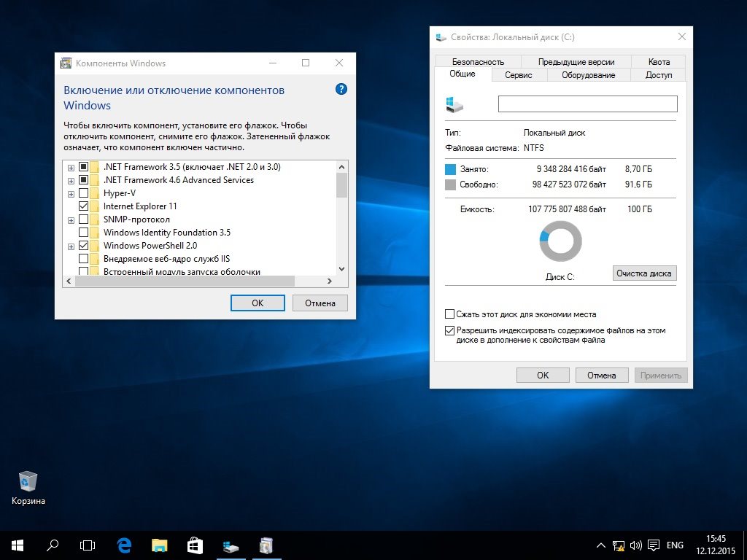747x560 pixels.
Task: Open the network tray icon
Action: coord(619,545)
